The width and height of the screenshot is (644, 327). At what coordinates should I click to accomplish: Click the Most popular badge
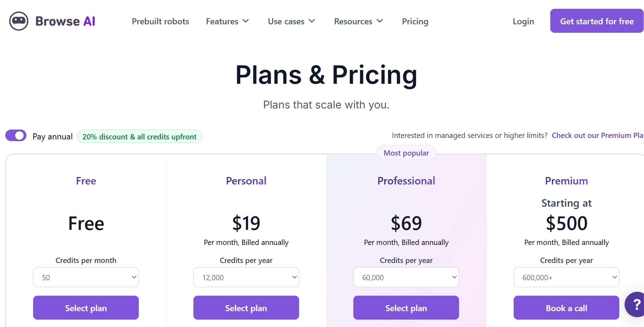406,152
